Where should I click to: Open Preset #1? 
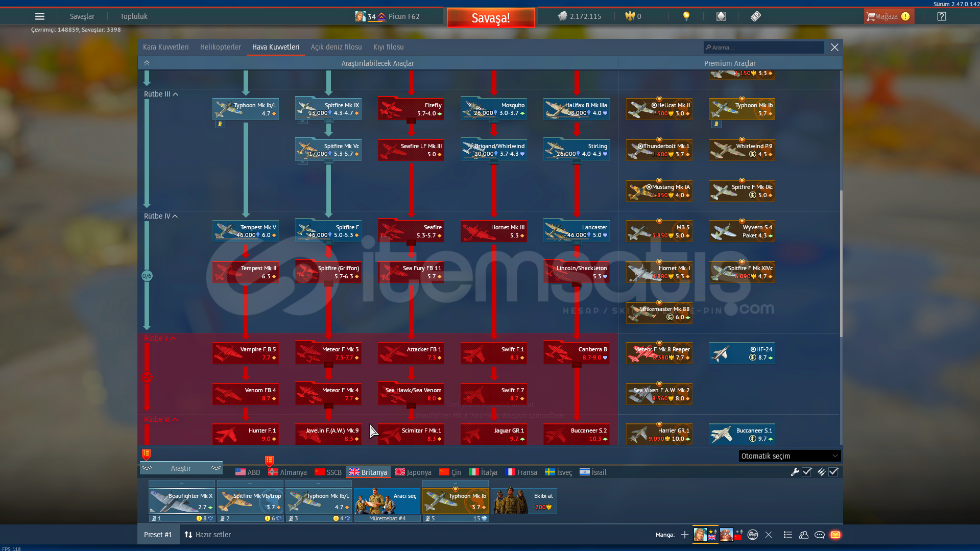pos(158,535)
